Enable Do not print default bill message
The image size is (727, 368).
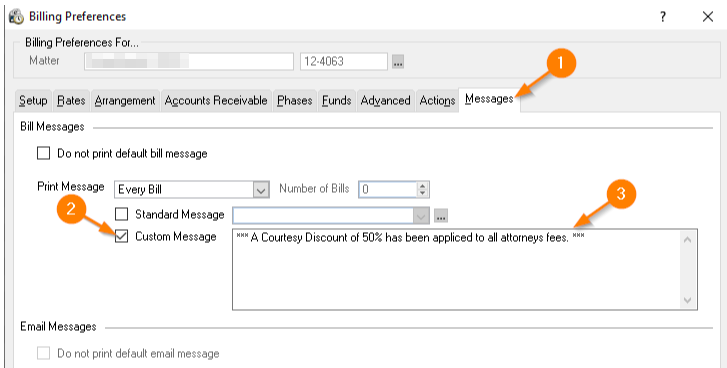coord(44,153)
